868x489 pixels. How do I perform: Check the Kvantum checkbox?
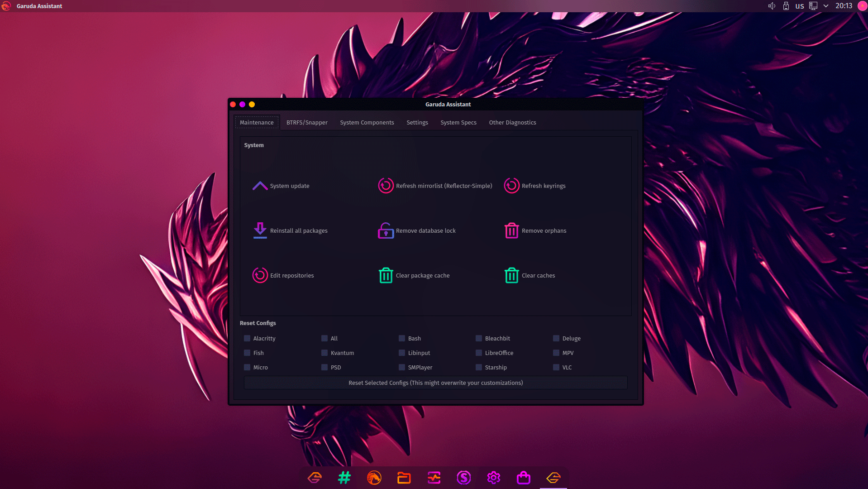tap(324, 353)
